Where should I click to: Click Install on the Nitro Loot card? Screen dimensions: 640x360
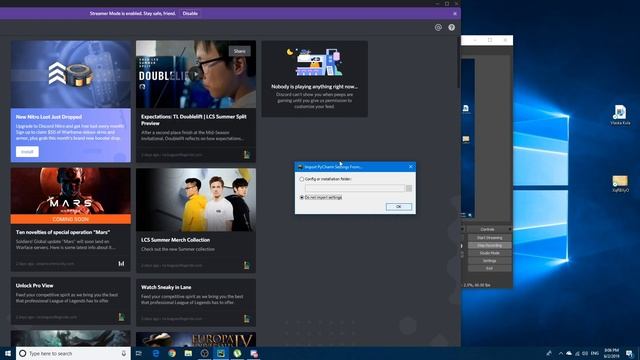[27, 152]
